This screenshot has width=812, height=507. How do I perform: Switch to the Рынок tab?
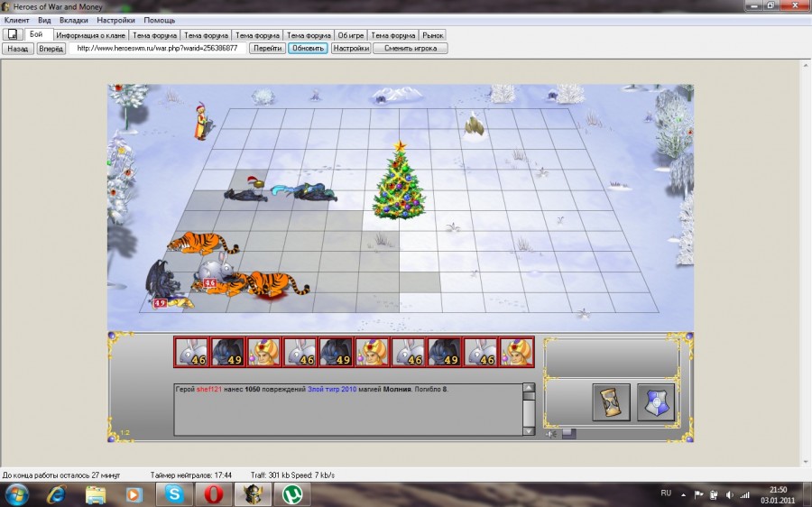(x=432, y=35)
